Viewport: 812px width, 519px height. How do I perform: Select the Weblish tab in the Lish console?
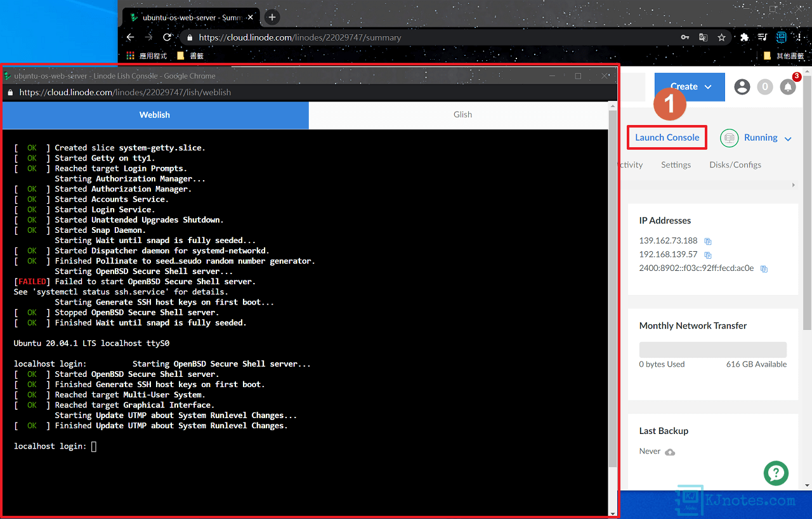(x=155, y=115)
